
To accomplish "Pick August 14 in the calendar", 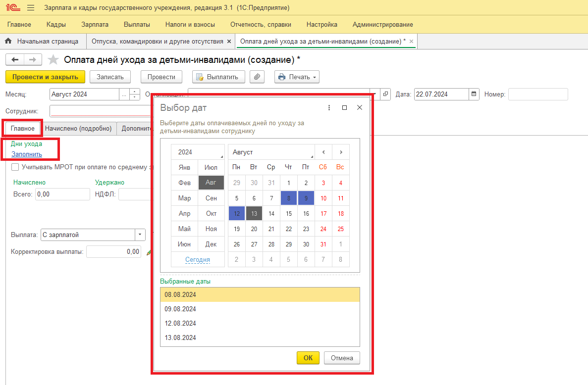I will (x=271, y=213).
